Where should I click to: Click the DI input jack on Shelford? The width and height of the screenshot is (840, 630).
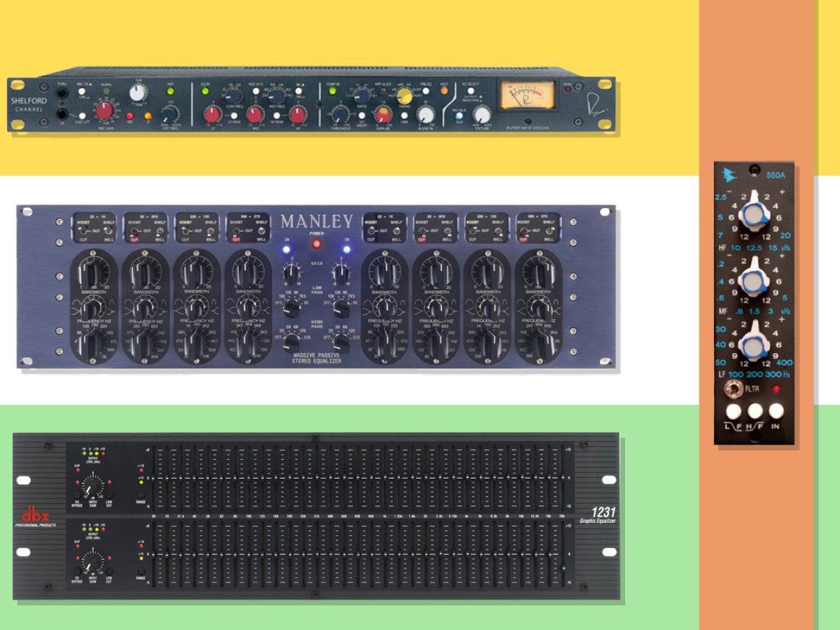point(62,115)
